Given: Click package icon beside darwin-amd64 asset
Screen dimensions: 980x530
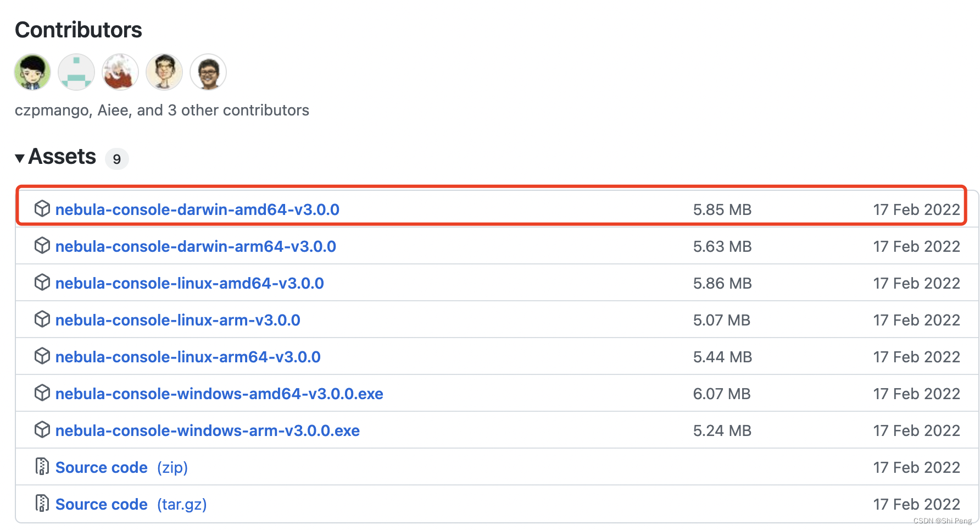Looking at the screenshot, I should [42, 209].
